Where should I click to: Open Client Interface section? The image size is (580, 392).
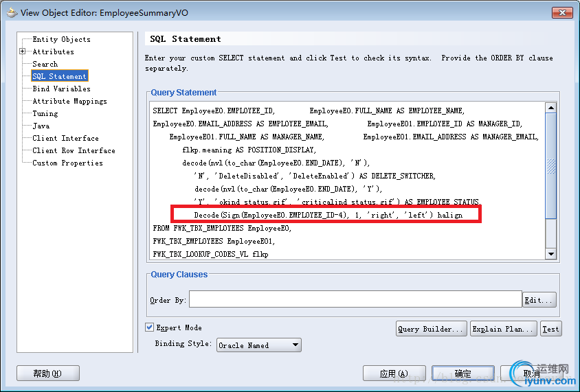point(65,138)
